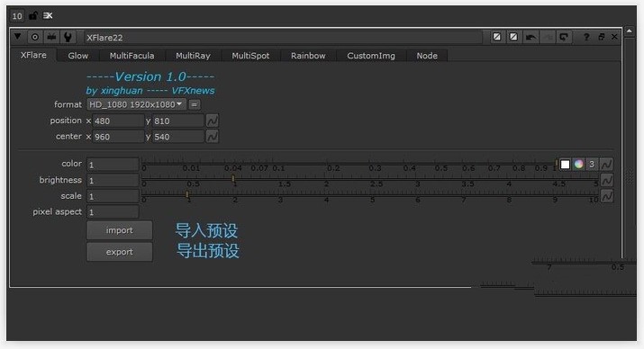The width and height of the screenshot is (644, 349).
Task: Open animation menu for position
Action: click(213, 121)
